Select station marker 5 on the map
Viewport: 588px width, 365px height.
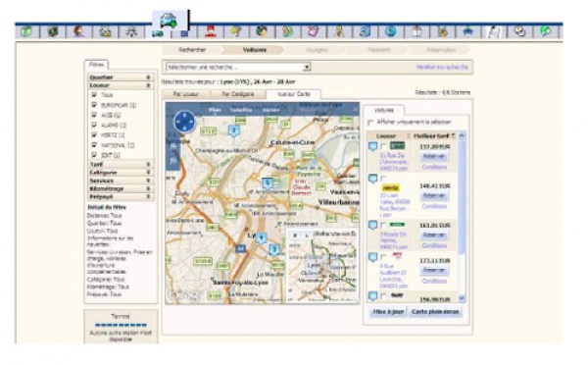(268, 183)
